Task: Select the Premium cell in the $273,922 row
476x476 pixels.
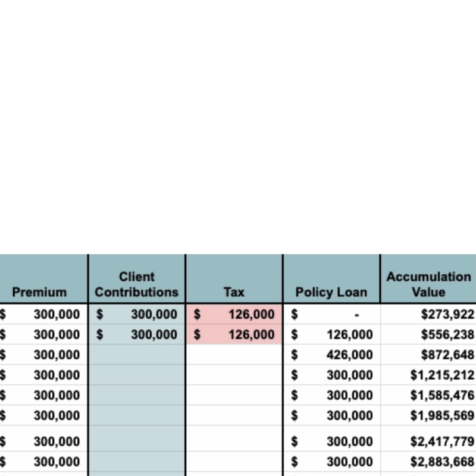Action: (43, 314)
